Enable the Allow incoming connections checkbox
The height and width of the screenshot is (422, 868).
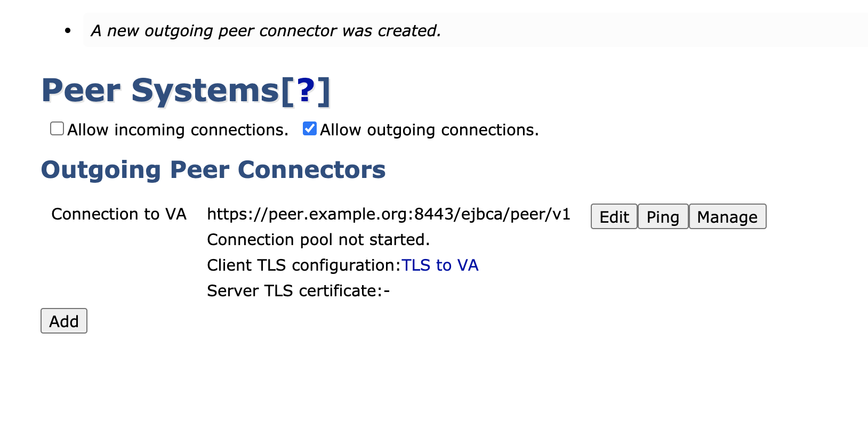click(57, 129)
